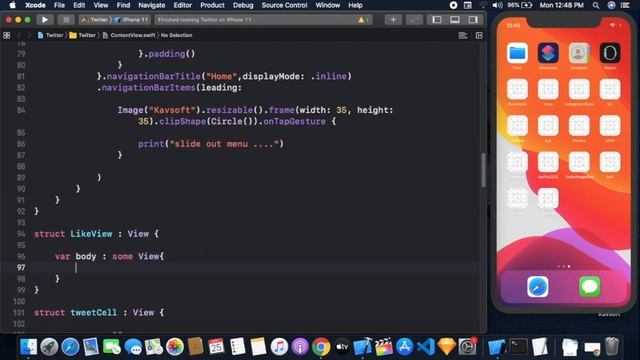Viewport: 640px width, 360px height.
Task: Go forward with the editor forward arrow
Action: pos(29,36)
